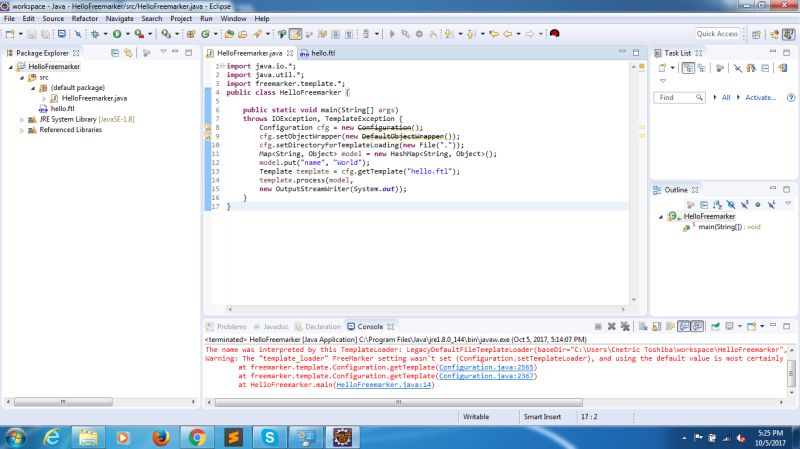Screen dimensions: 800x449
Task: Toggle Scroll Lock in Console toolbar
Action: point(656,327)
